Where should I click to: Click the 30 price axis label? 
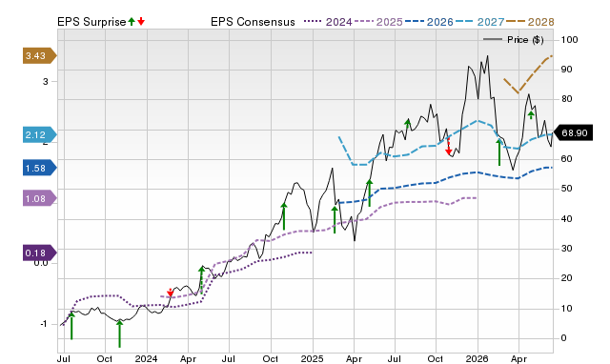click(566, 249)
